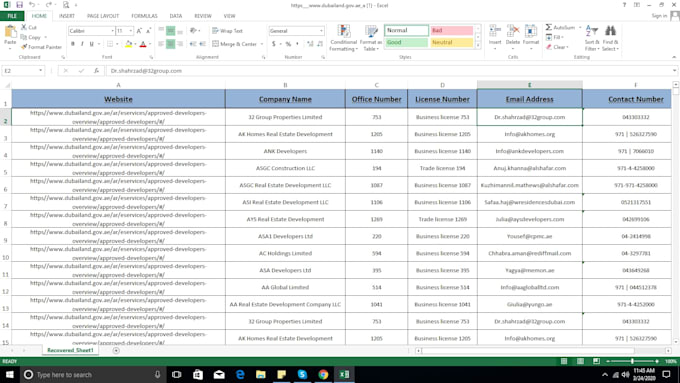Viewport: 680px width, 383px height.
Task: Open the Borders button
Action: [x=110, y=44]
